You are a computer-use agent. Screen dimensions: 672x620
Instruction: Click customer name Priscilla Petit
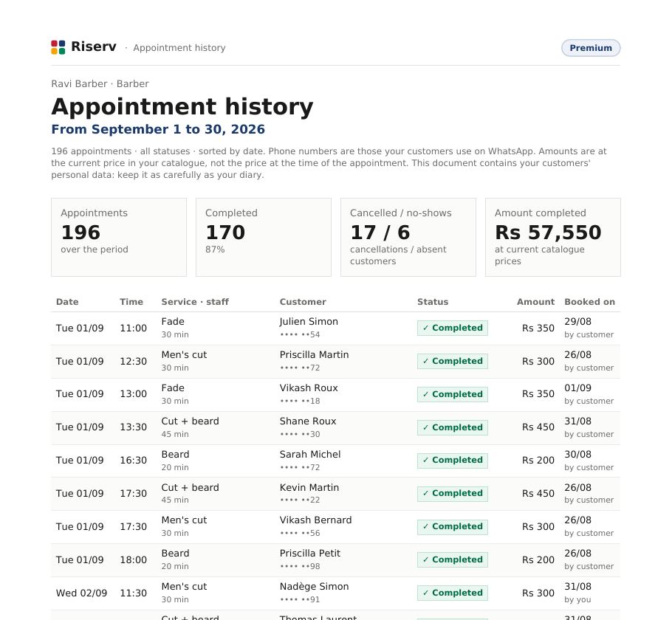[x=310, y=553]
